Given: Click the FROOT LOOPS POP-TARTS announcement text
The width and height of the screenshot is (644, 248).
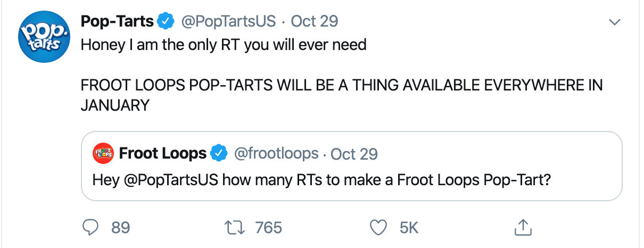Looking at the screenshot, I should (341, 86).
